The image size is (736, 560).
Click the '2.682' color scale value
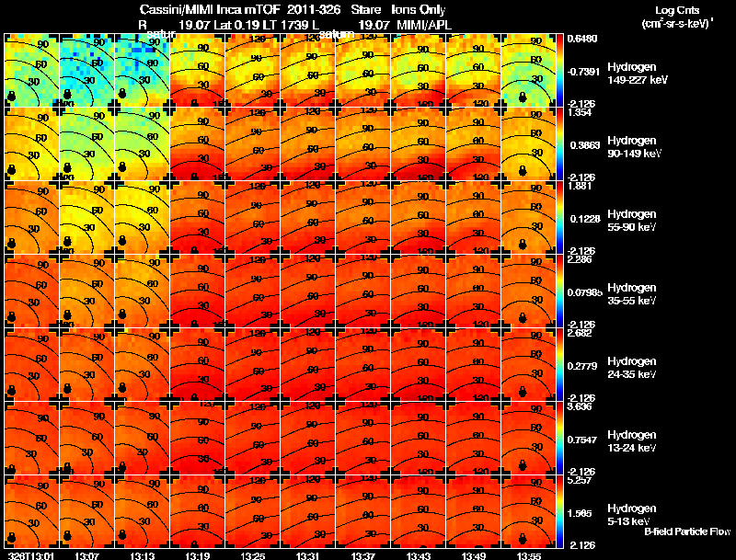click(580, 333)
